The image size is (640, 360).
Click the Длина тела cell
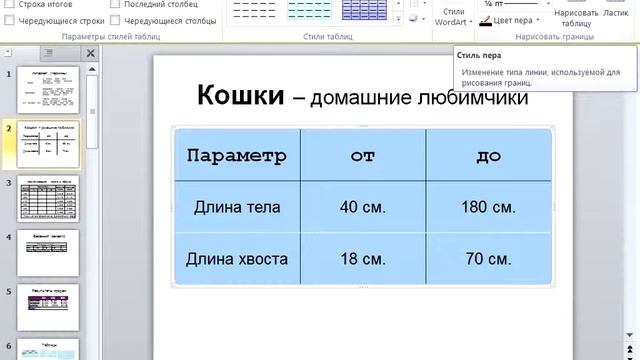pos(237,207)
